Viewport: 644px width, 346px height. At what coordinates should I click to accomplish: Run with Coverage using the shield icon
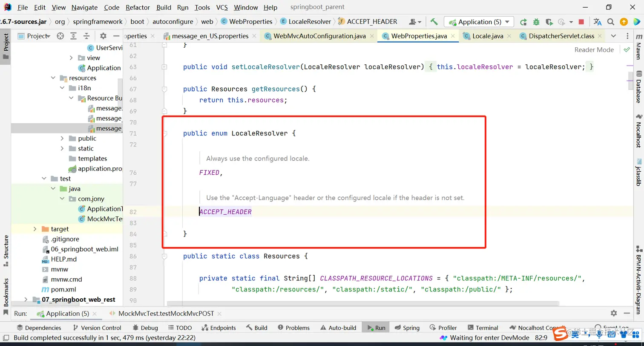point(549,22)
